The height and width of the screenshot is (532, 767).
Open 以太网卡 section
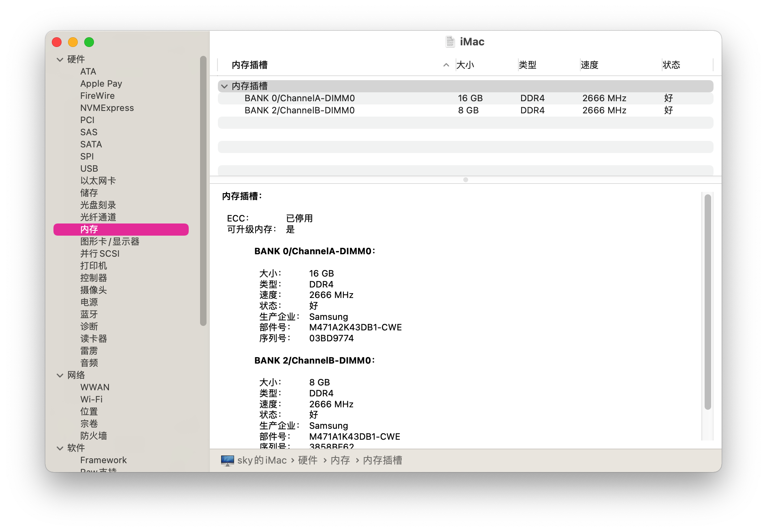point(98,181)
